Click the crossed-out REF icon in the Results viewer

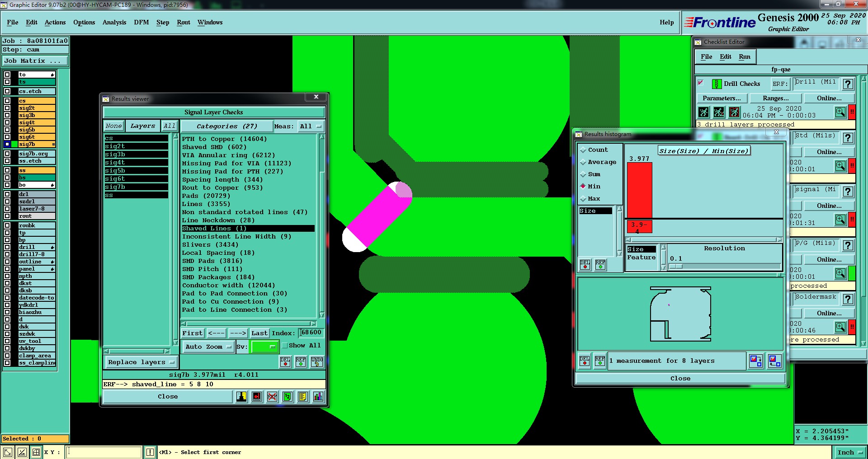click(x=272, y=397)
